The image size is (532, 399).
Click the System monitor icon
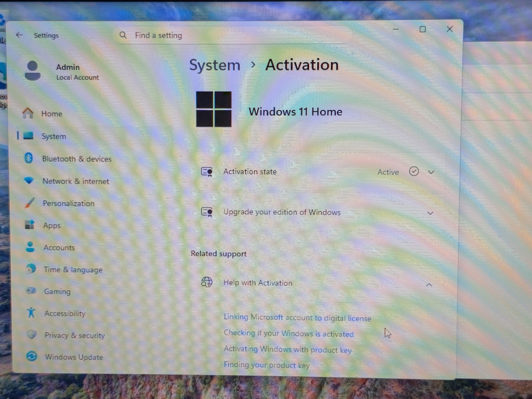(29, 136)
